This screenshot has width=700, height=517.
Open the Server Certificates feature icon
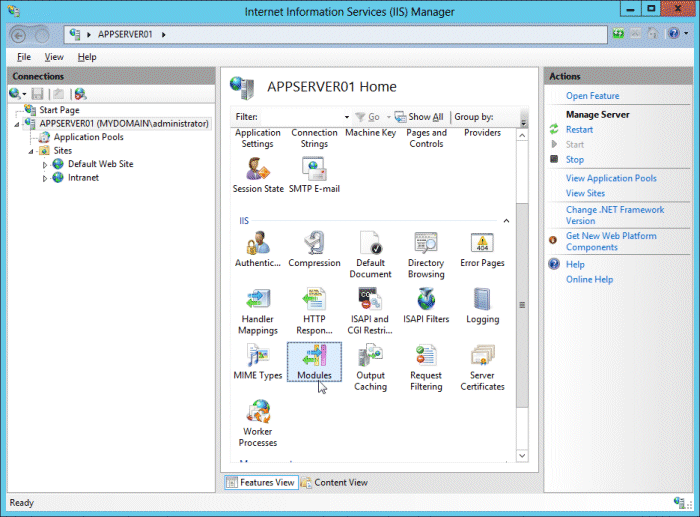(x=482, y=367)
